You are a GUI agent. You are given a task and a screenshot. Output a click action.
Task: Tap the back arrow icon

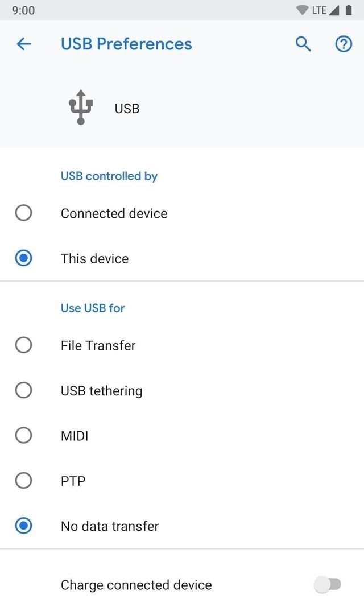click(x=24, y=44)
